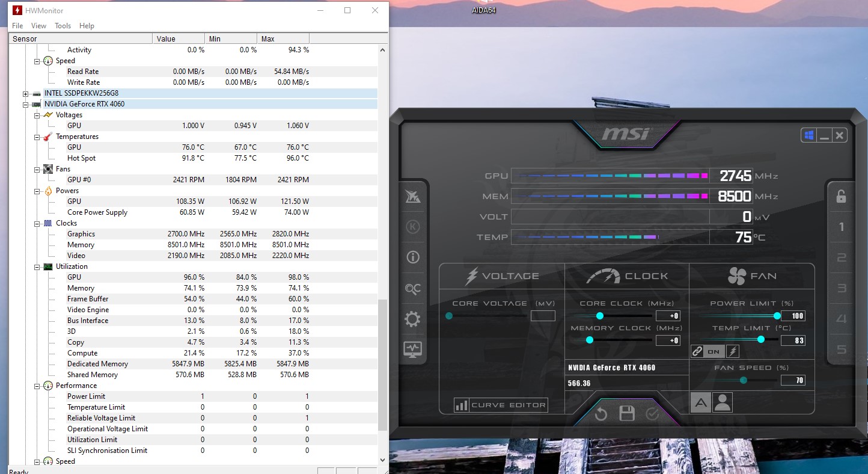Toggle automatic fan speed A button

pos(700,402)
